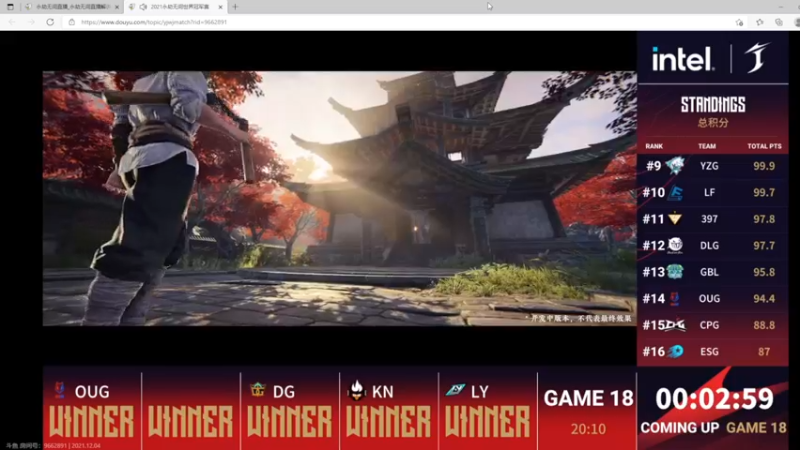
Task: Click the OUG logo in winner bar
Action: point(60,390)
